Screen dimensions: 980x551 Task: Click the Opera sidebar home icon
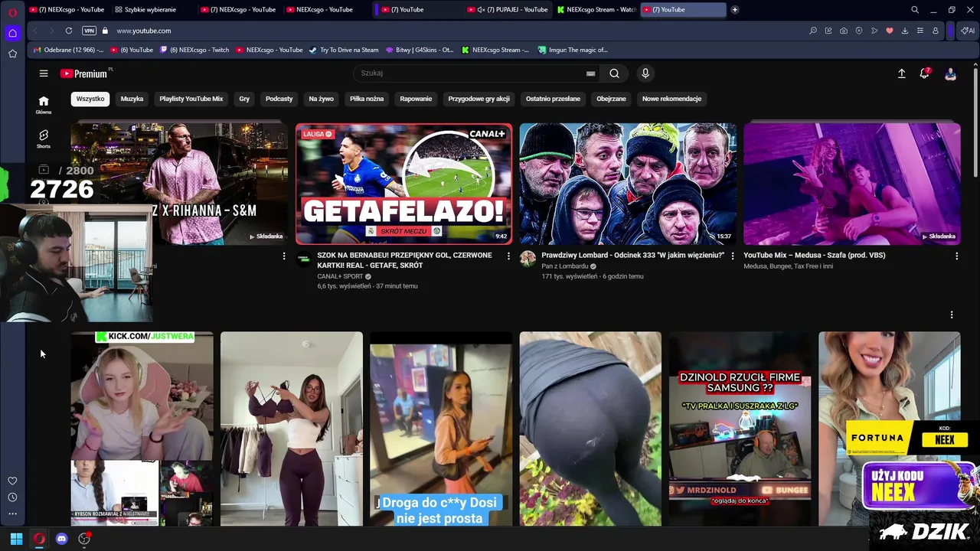(x=12, y=33)
